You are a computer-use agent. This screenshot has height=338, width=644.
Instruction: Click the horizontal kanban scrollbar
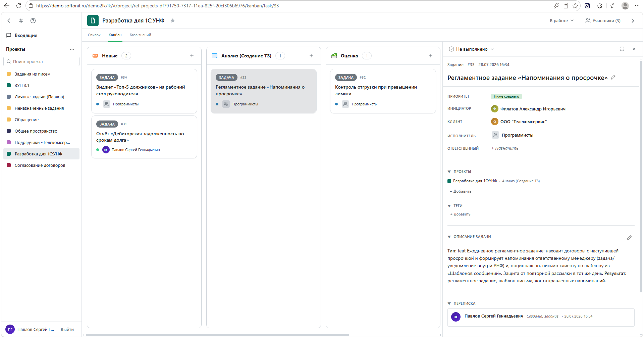217,335
